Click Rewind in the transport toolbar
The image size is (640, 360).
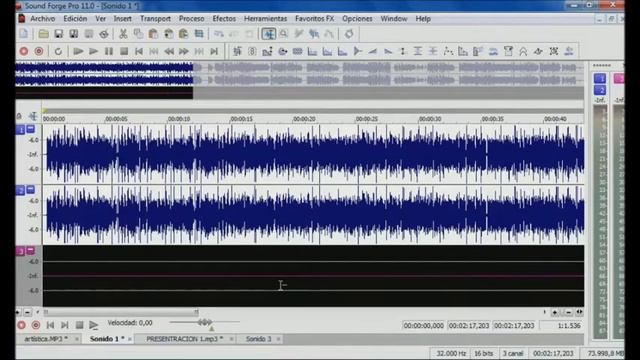click(x=169, y=51)
